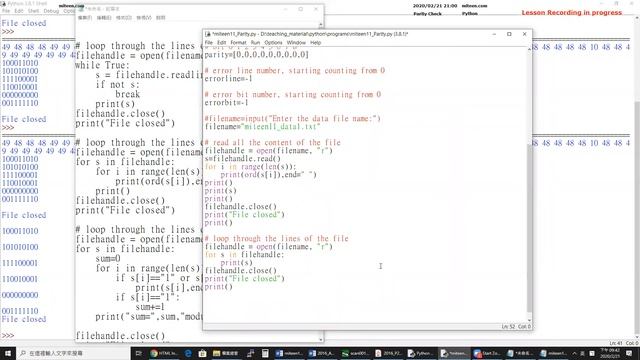Open the Format menu in the IDLE editor
640x360 pixels.
tap(238, 42)
